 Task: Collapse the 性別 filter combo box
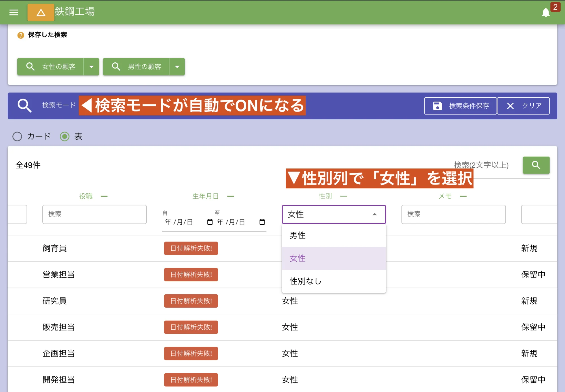[374, 214]
